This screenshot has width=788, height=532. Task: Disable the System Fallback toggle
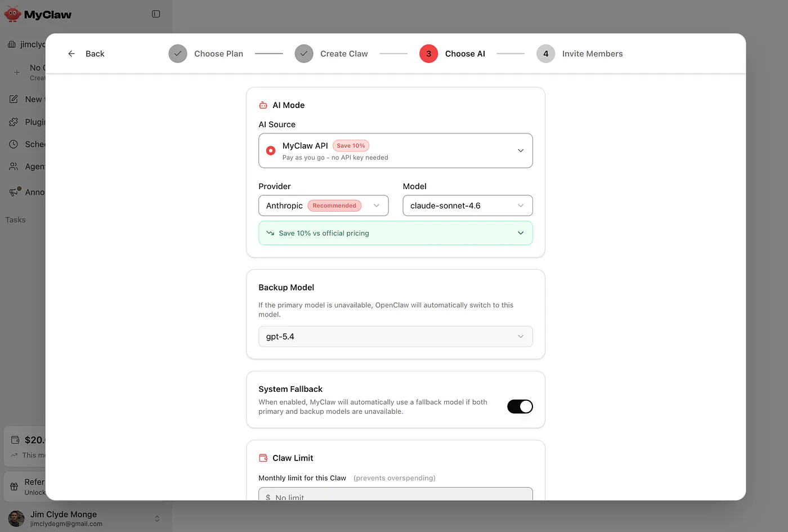(x=520, y=406)
